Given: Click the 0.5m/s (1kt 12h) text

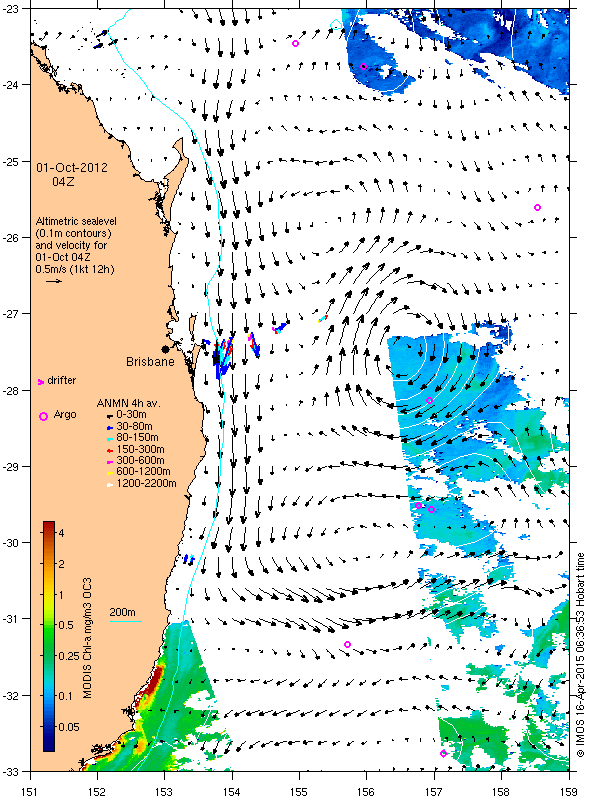Looking at the screenshot, I should click(75, 269).
